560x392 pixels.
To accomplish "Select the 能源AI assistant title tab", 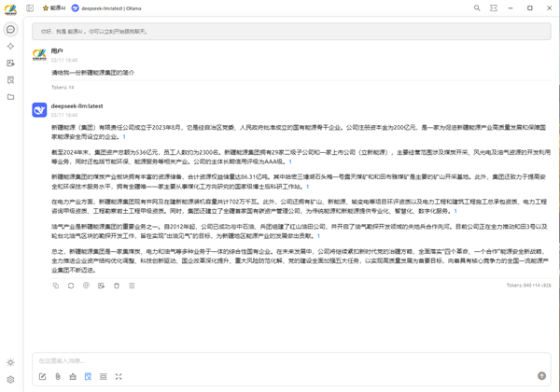I will (54, 8).
